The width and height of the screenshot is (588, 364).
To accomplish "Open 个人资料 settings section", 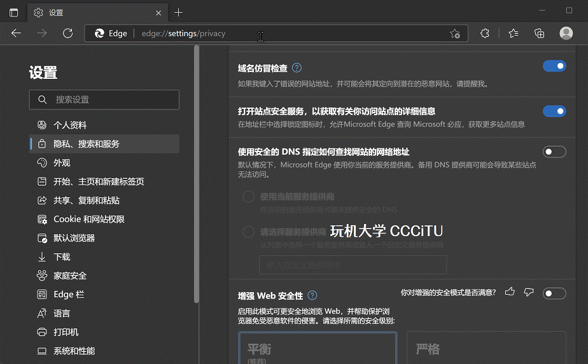I will tap(70, 125).
